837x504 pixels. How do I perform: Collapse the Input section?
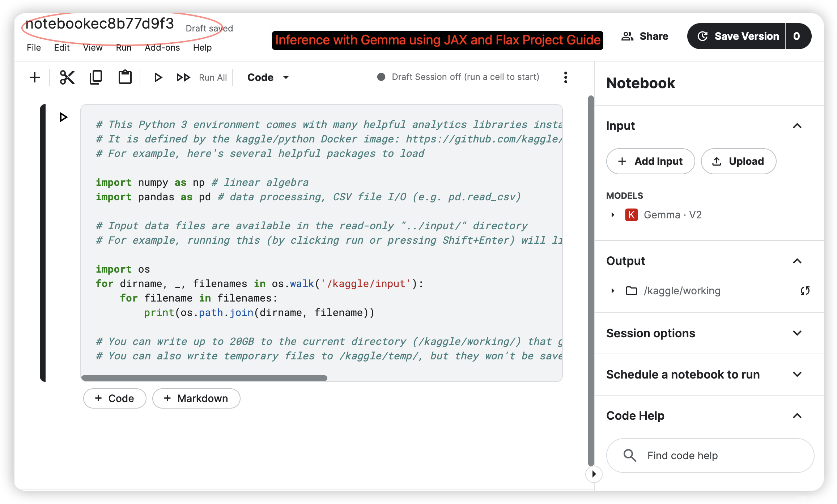click(797, 126)
